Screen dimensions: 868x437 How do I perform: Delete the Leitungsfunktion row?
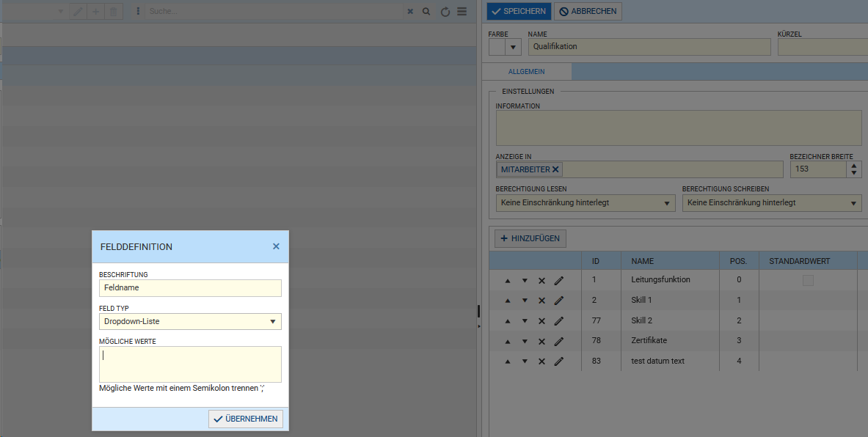[541, 281]
